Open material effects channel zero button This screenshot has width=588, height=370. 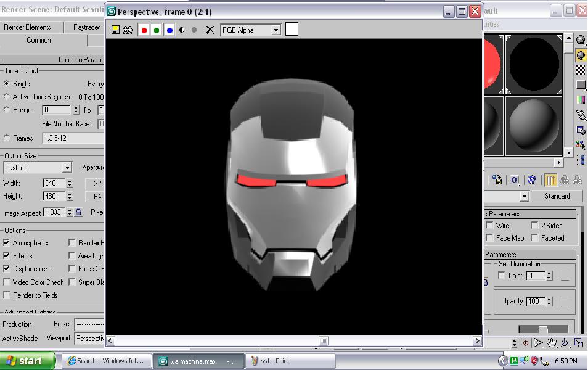[514, 180]
